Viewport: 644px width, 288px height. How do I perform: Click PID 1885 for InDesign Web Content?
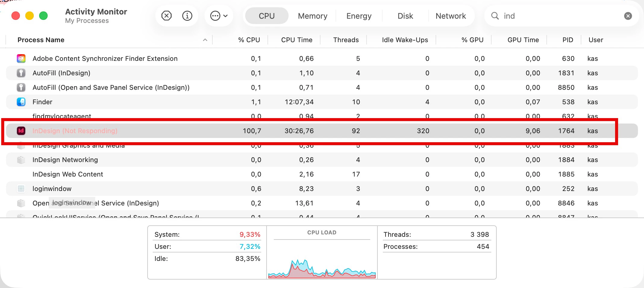[x=566, y=174]
